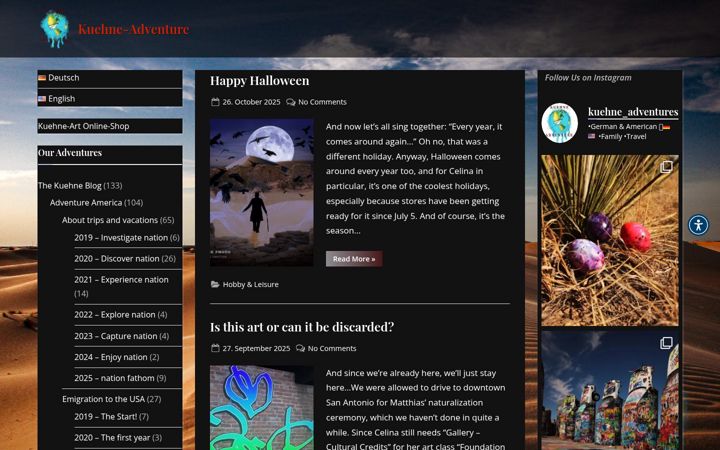Screen dimensions: 720x450
Task: Click the comments icon on the art post
Action: (x=300, y=348)
